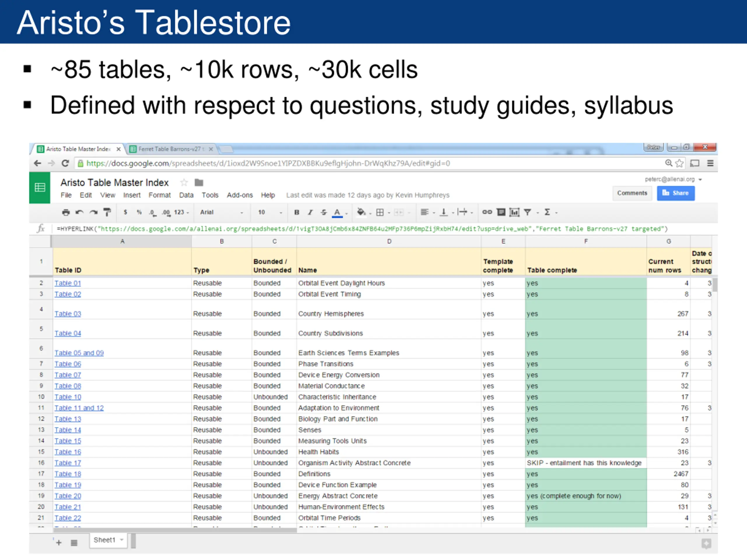The image size is (747, 560).
Task: Toggle Italic formatting button
Action: coord(310,212)
